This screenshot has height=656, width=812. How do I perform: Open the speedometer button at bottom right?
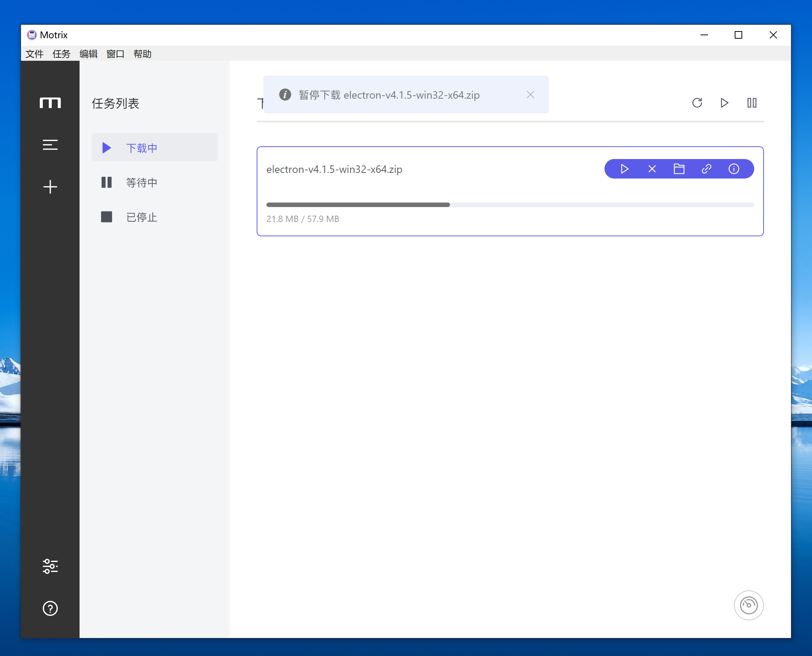749,605
